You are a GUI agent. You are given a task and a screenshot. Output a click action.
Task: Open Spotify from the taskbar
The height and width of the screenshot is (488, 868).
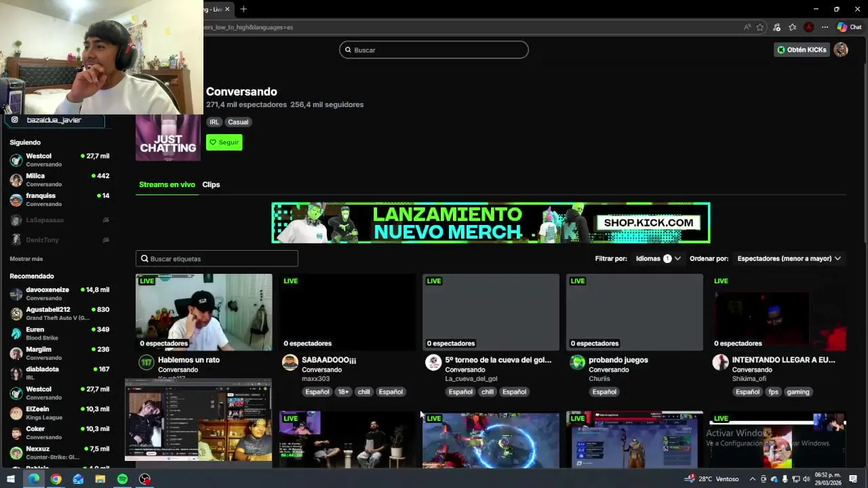[x=122, y=479]
